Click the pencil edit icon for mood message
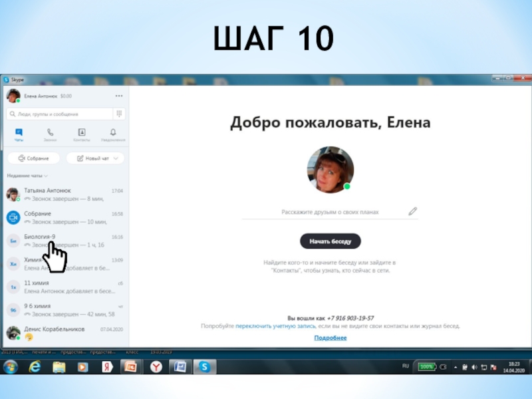Screen dimensions: 532x399 412,211
